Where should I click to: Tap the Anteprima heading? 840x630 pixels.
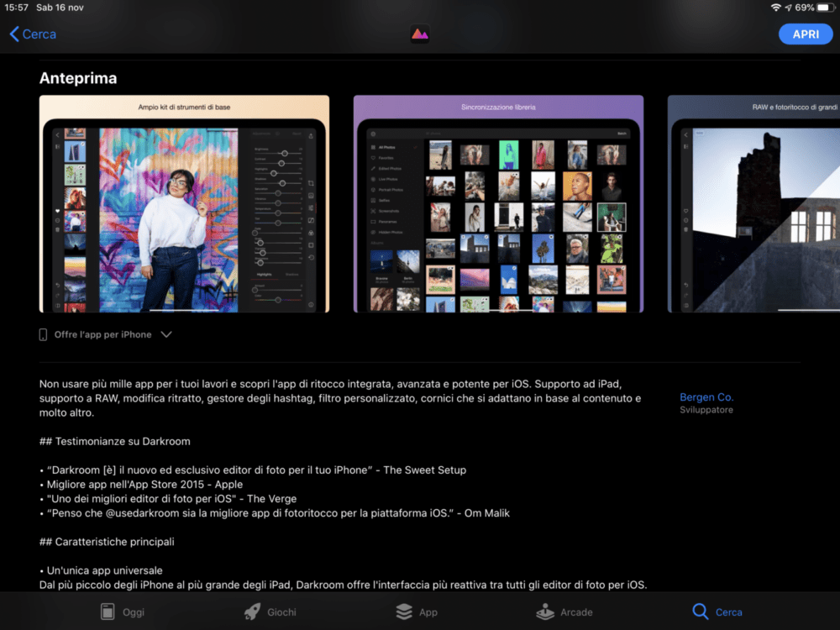pos(78,78)
